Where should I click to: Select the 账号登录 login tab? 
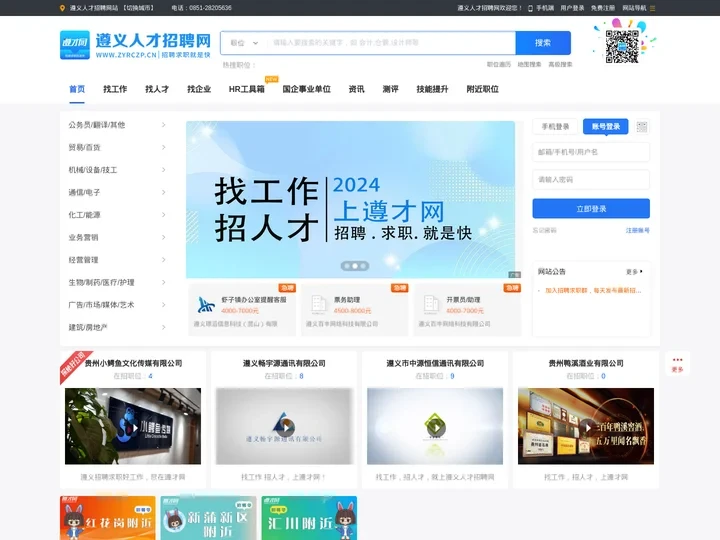pyautogui.click(x=606, y=127)
